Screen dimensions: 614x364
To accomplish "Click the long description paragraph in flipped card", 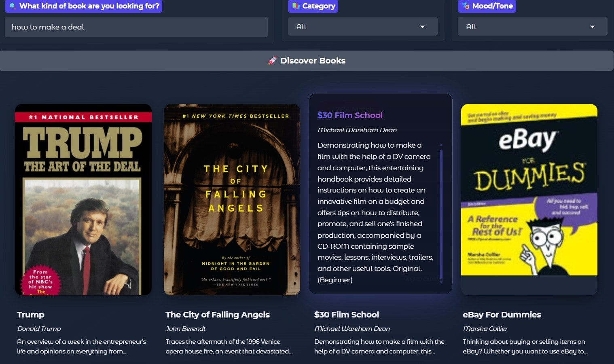I will point(375,212).
